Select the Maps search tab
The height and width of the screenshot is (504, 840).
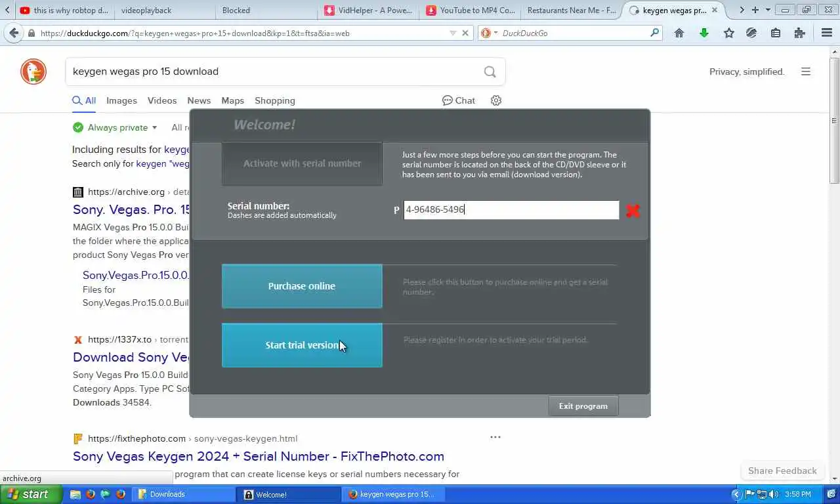point(232,100)
